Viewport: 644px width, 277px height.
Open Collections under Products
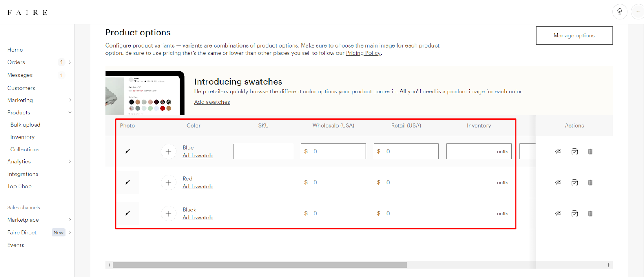[x=25, y=149]
